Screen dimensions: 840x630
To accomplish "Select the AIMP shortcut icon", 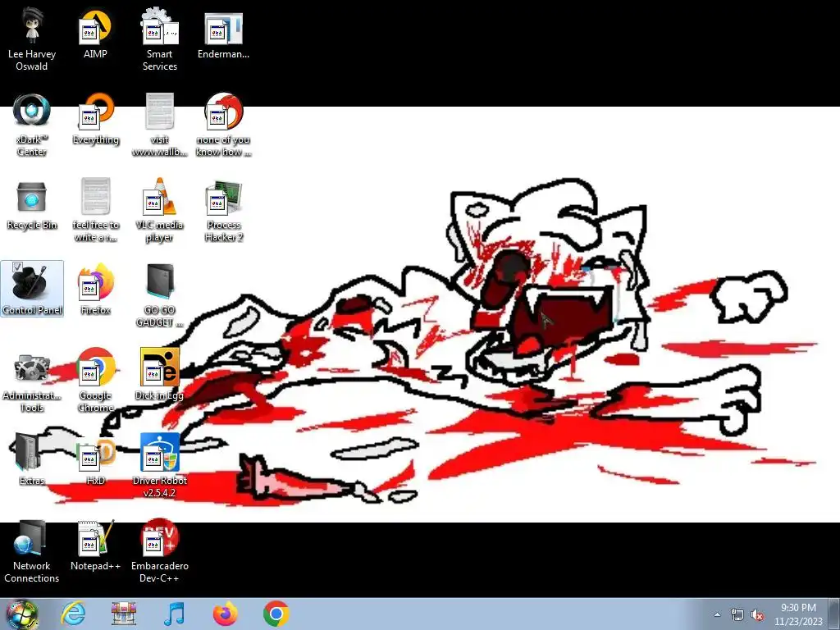I will 95,34.
